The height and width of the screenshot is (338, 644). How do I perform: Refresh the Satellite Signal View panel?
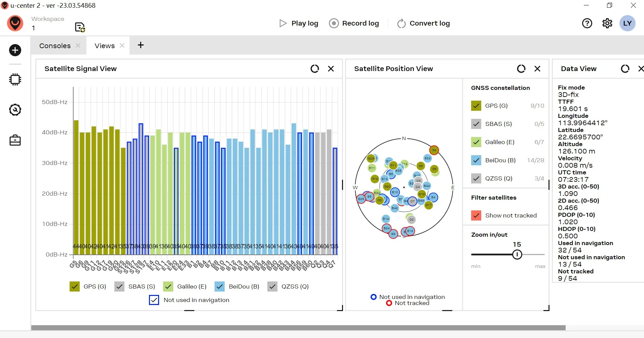click(314, 69)
